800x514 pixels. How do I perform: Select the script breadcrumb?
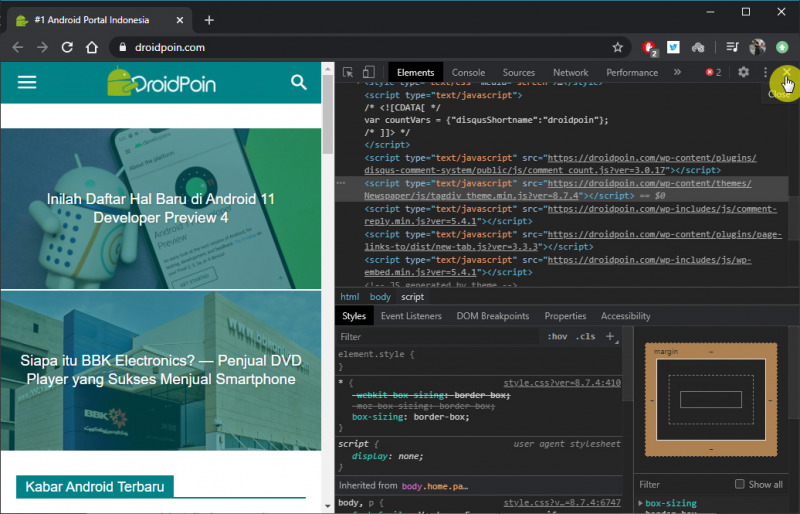(x=412, y=297)
